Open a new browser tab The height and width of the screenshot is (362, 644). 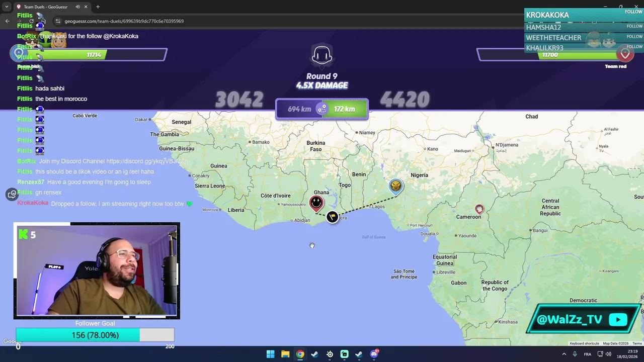(x=98, y=7)
